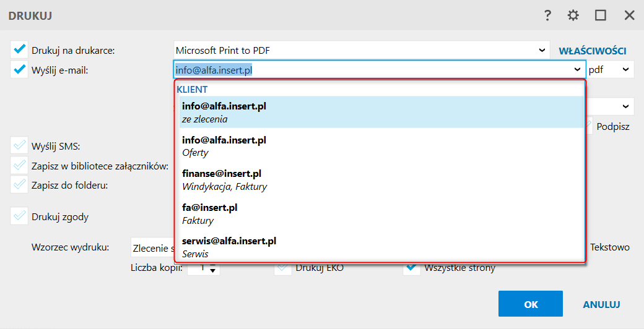This screenshot has height=329, width=644.
Task: Uncheck Drukuj na drukarce checkbox
Action: pos(19,50)
